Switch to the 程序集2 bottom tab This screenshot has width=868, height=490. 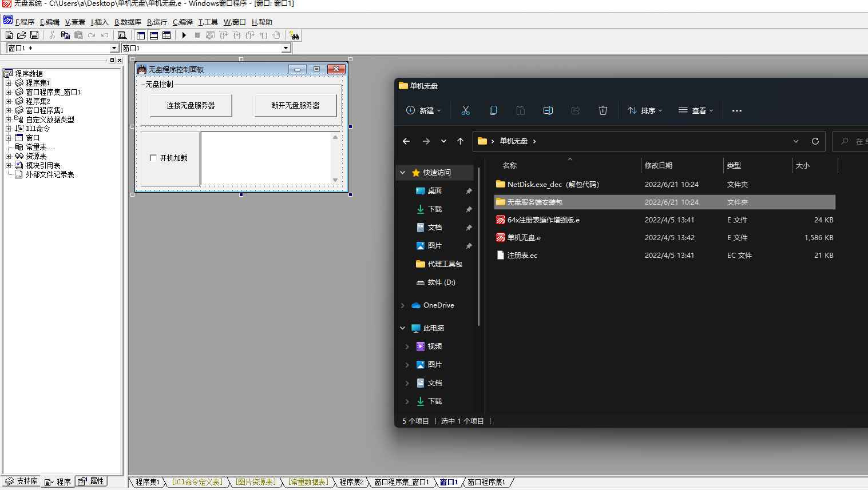[351, 482]
